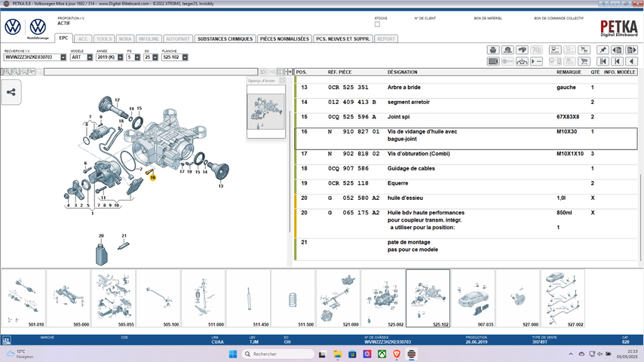Open File Explorer from the taskbar
This screenshot has height=362, width=644.
click(338, 354)
